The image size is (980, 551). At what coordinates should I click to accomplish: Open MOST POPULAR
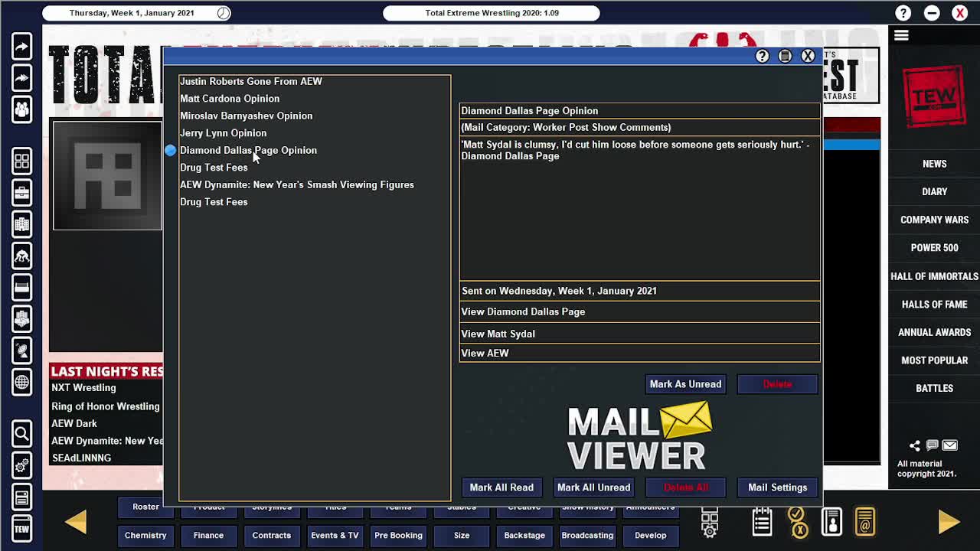(934, 360)
